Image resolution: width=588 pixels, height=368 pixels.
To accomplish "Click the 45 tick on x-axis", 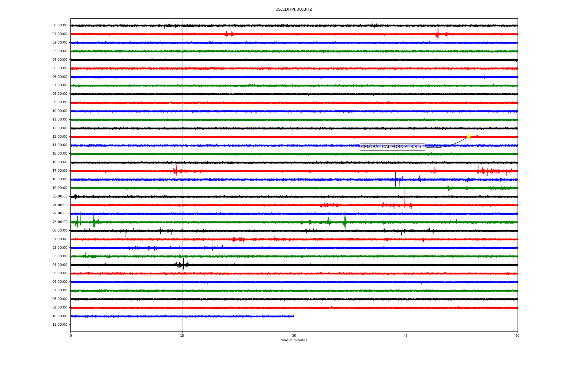I will coord(406,335).
